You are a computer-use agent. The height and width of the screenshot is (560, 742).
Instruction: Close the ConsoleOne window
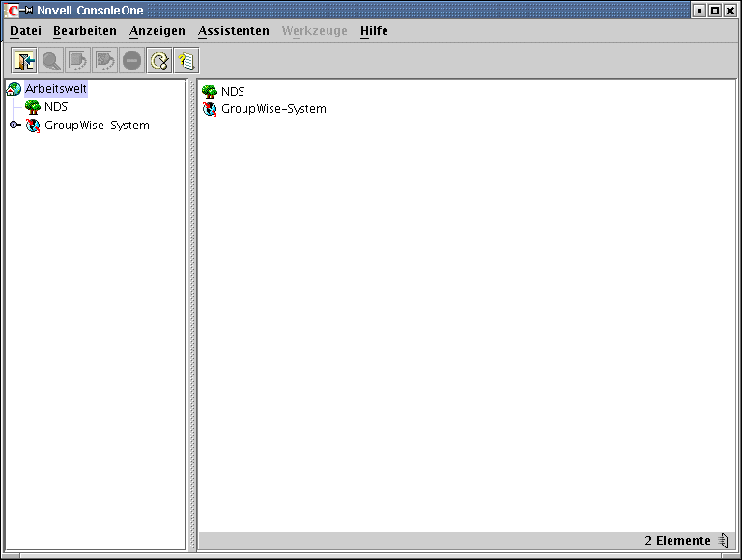(x=730, y=11)
